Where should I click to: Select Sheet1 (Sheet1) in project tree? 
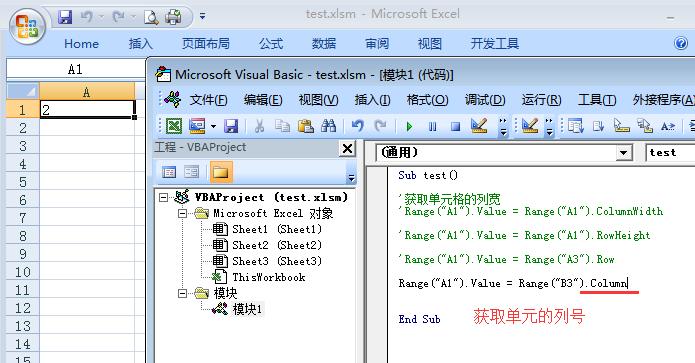277,229
